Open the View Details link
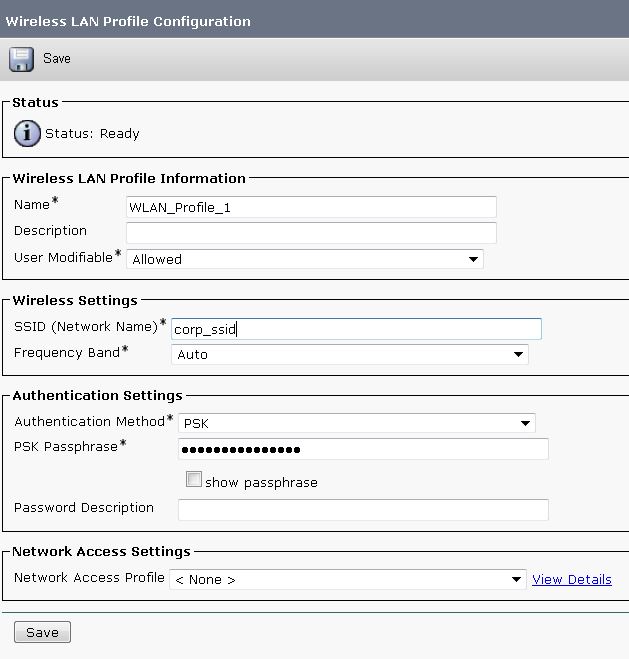This screenshot has height=659, width=629. pyautogui.click(x=571, y=579)
